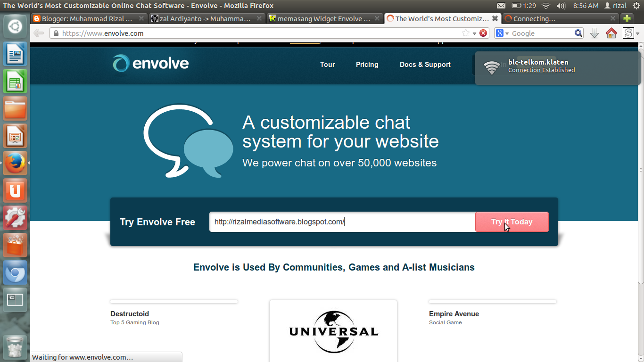Open Ubuntu Software Center shopping bag

click(x=15, y=245)
